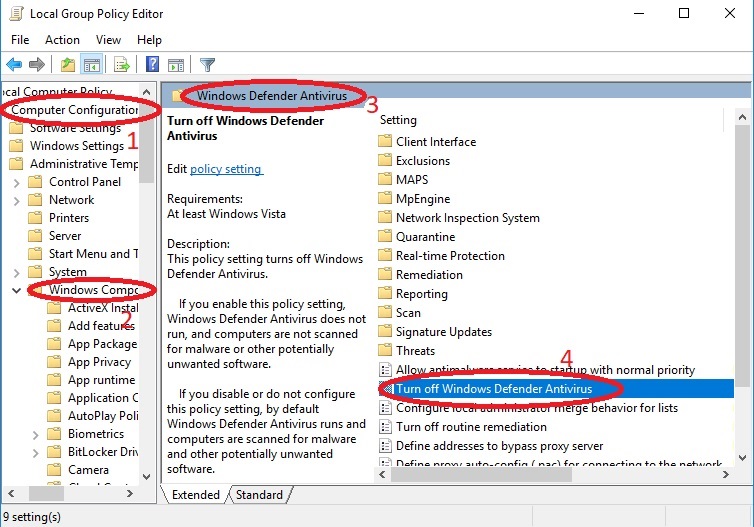Toggle the Show/Hide Action Pane icon
Screen dimensions: 754x527
[176, 65]
